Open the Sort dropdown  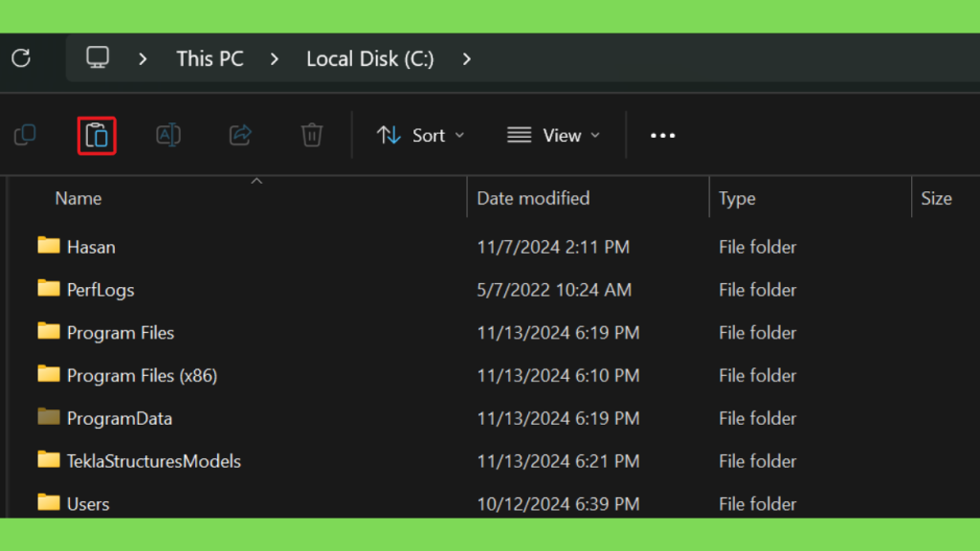(x=421, y=136)
